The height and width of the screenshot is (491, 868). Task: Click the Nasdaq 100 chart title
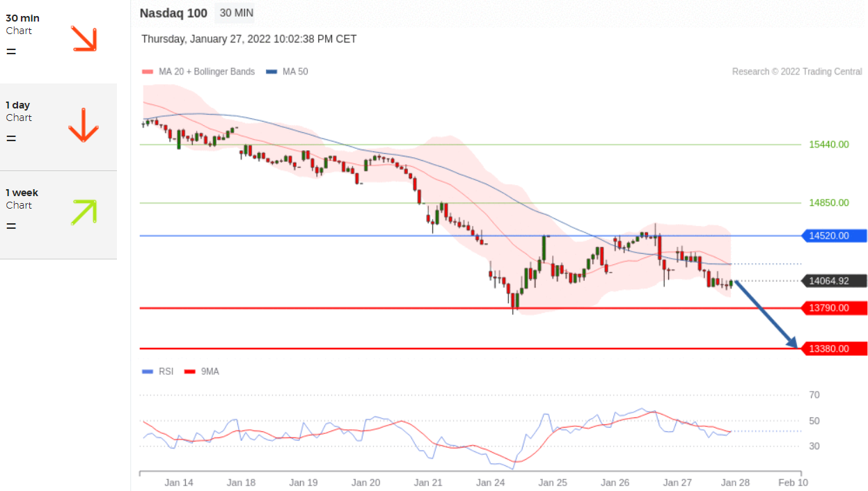click(173, 13)
